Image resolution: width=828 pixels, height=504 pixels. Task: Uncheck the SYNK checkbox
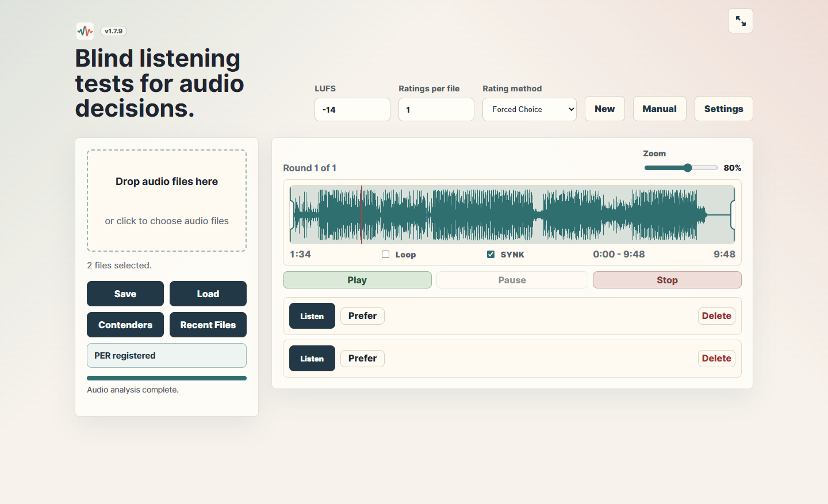pyautogui.click(x=491, y=255)
